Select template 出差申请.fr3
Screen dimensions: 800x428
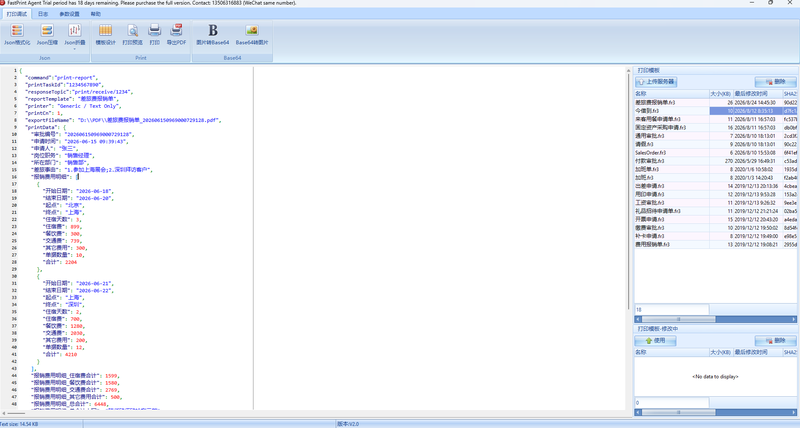tap(671, 186)
